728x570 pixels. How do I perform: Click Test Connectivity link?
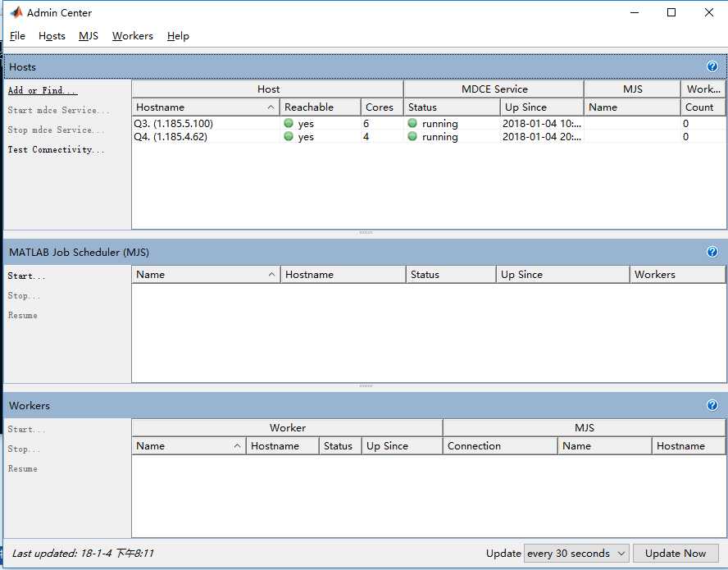pos(56,149)
